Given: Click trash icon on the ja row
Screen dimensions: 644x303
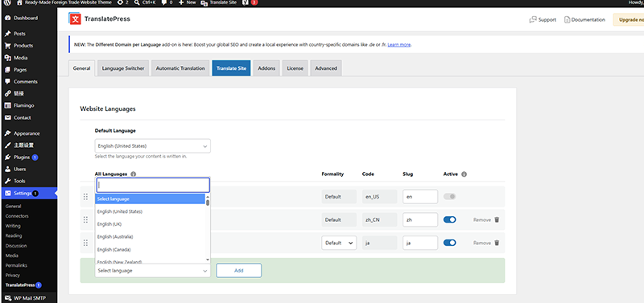Looking at the screenshot, I should point(497,243).
